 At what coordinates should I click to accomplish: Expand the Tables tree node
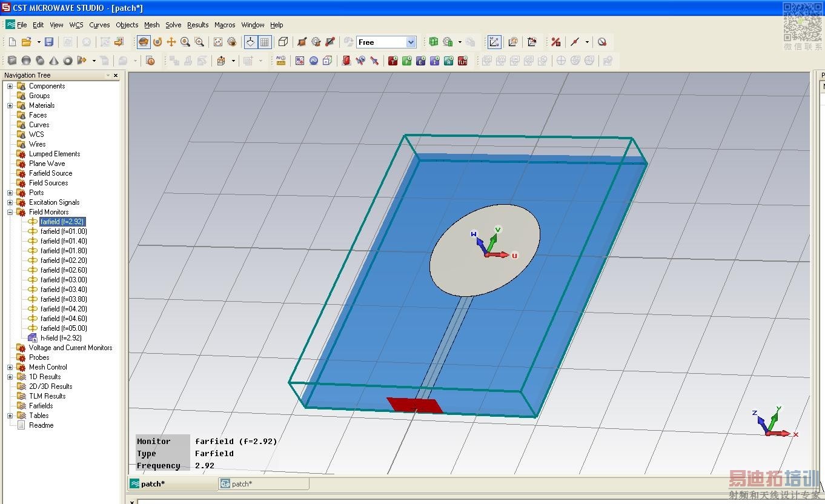point(10,416)
